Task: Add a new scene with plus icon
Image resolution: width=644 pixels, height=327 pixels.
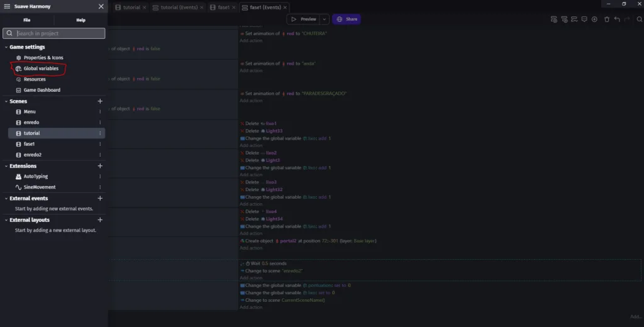Action: pyautogui.click(x=100, y=101)
